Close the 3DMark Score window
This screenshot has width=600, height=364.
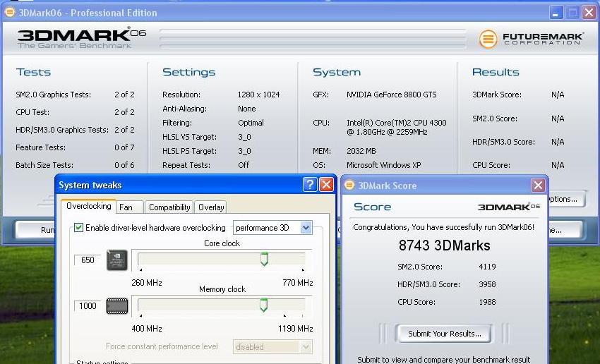pyautogui.click(x=538, y=186)
